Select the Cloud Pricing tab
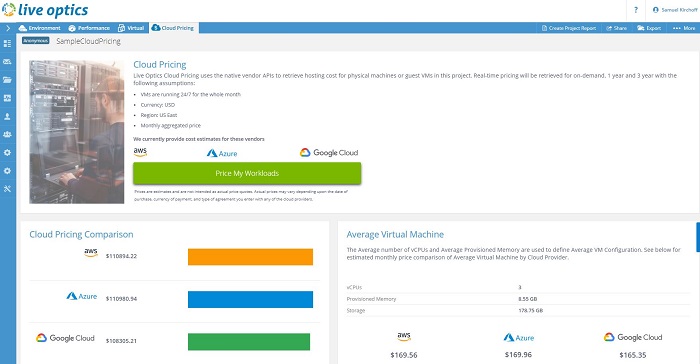The width and height of the screenshot is (700, 364). [173, 28]
